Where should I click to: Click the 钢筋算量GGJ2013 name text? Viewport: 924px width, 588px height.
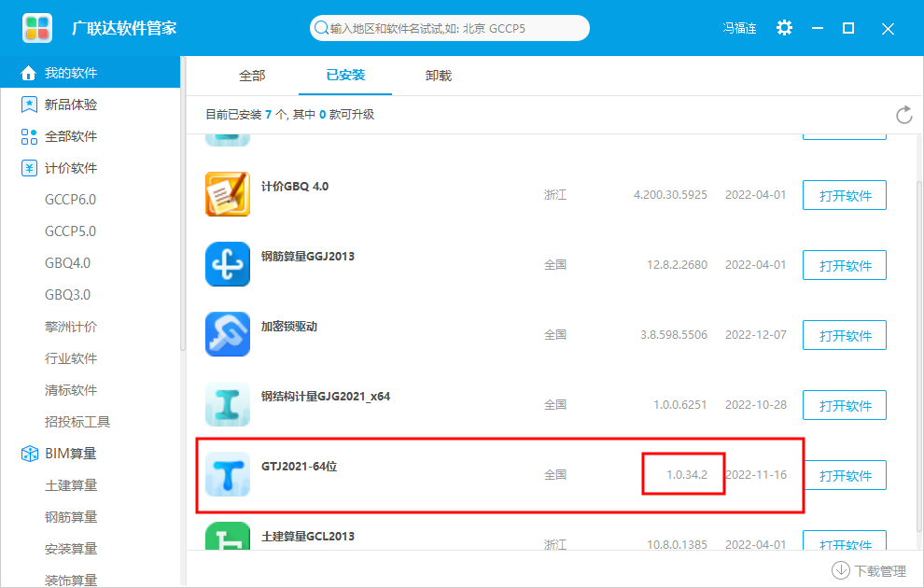(308, 257)
